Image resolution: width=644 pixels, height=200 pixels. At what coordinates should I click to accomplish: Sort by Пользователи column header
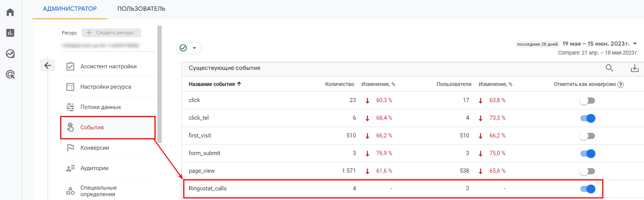[454, 84]
